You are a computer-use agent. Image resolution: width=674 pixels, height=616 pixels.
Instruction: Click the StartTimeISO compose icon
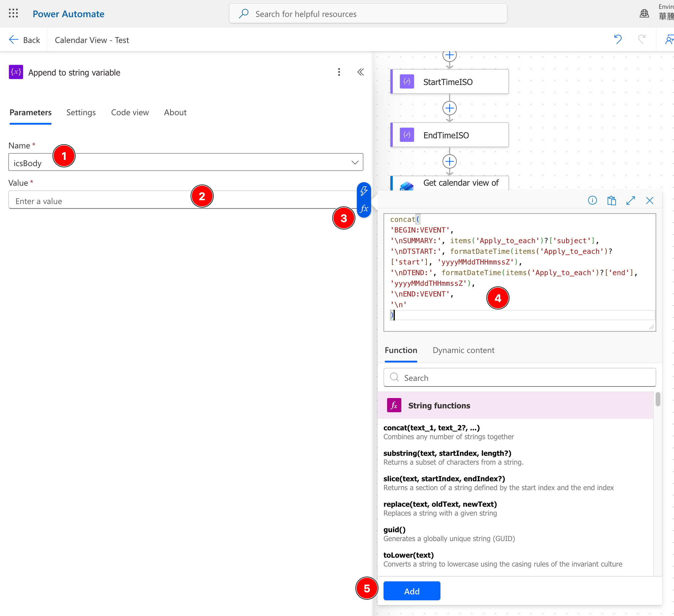pyautogui.click(x=407, y=81)
